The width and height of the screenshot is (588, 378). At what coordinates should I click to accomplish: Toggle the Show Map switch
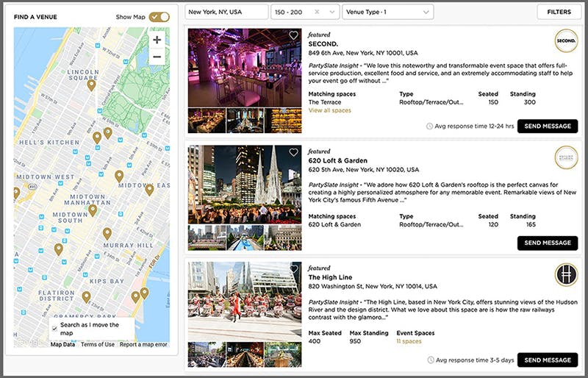tap(159, 17)
